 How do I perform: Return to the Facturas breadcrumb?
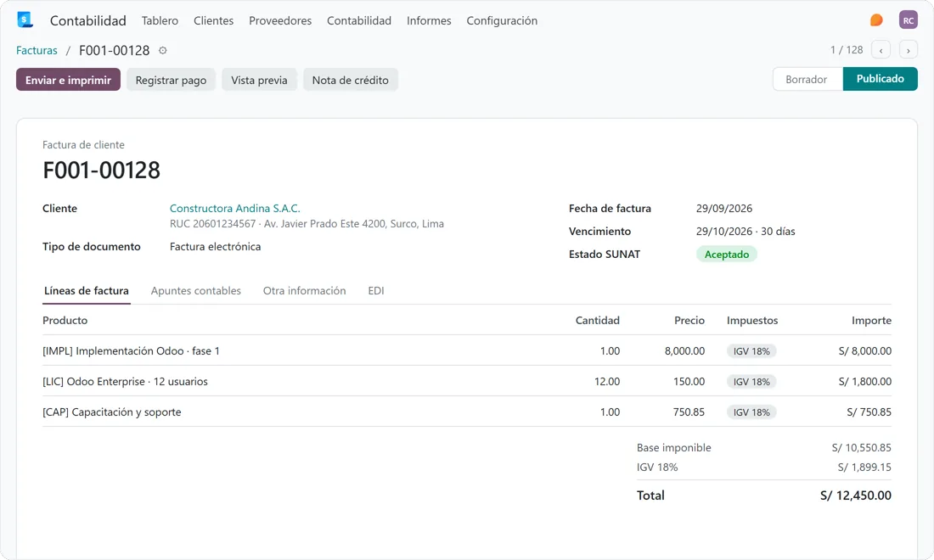37,51
